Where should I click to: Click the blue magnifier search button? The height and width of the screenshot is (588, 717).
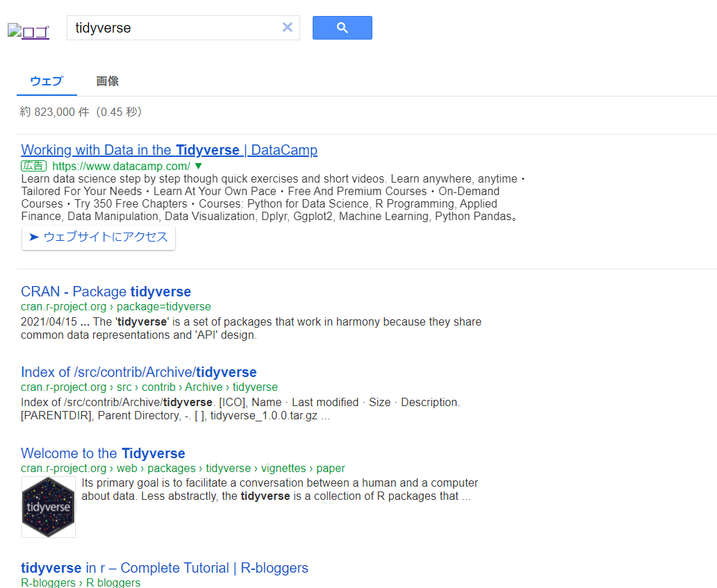coord(342,28)
